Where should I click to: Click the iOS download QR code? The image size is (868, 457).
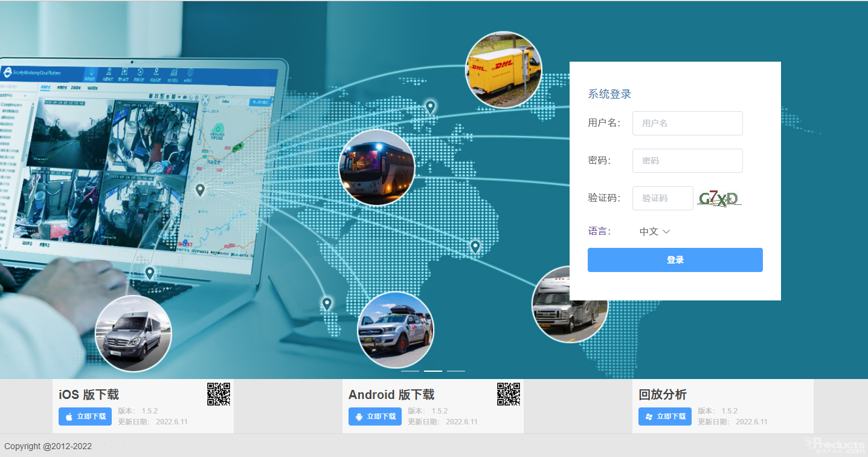click(x=219, y=394)
